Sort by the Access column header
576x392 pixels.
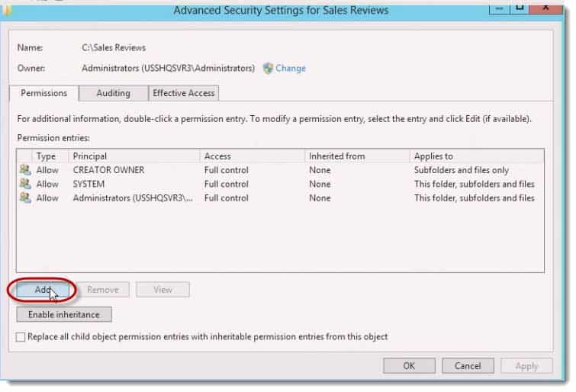(x=253, y=156)
